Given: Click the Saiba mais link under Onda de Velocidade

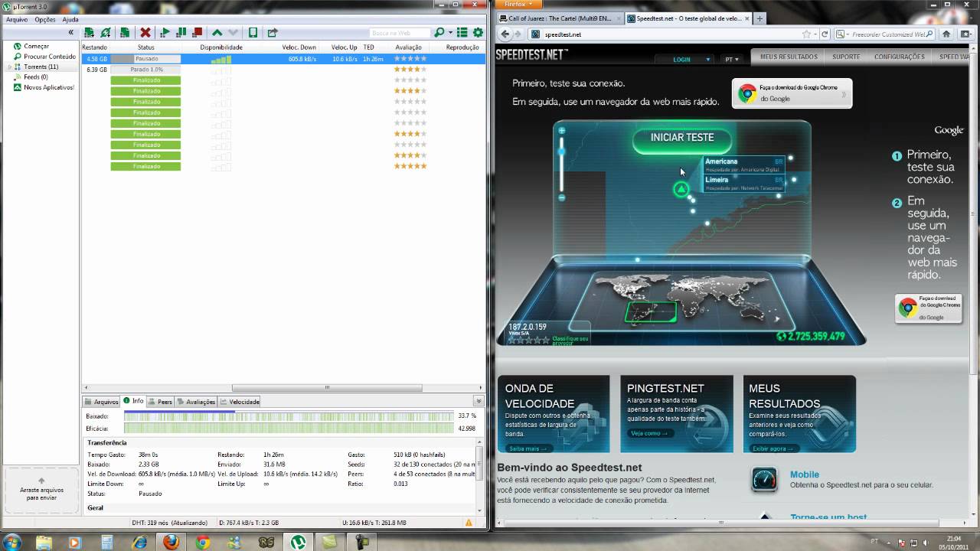Looking at the screenshot, I should point(527,448).
